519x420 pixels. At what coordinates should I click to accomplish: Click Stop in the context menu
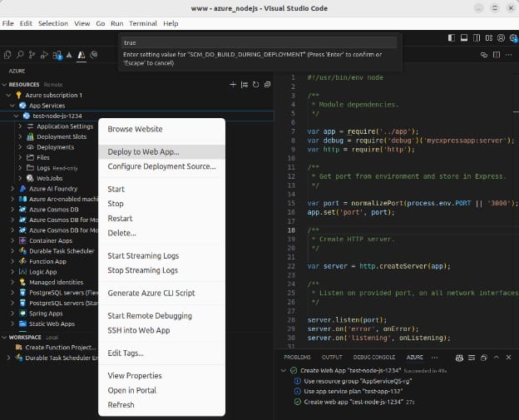(x=161, y=204)
